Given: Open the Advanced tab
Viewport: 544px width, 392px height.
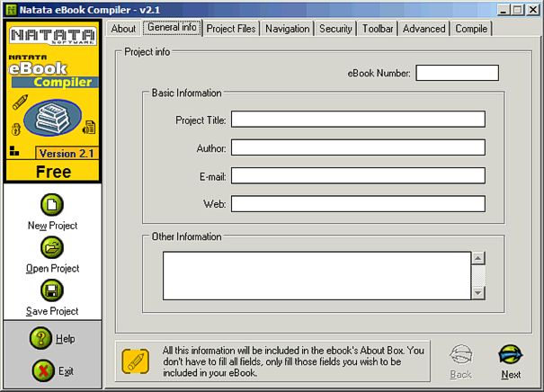Looking at the screenshot, I should [424, 29].
